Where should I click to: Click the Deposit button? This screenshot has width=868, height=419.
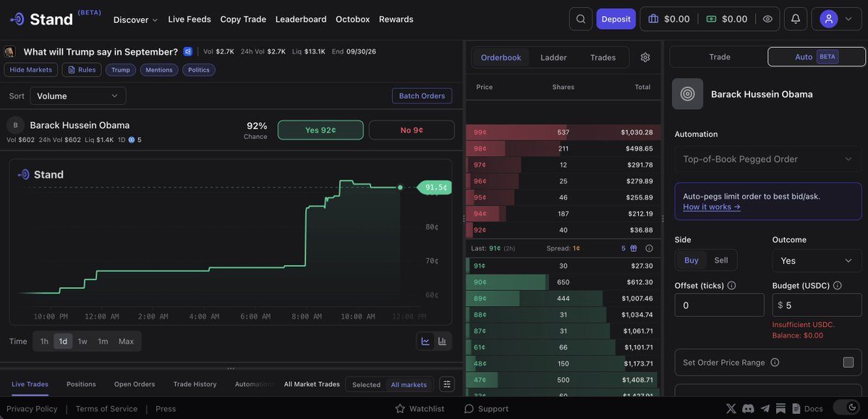tap(616, 19)
